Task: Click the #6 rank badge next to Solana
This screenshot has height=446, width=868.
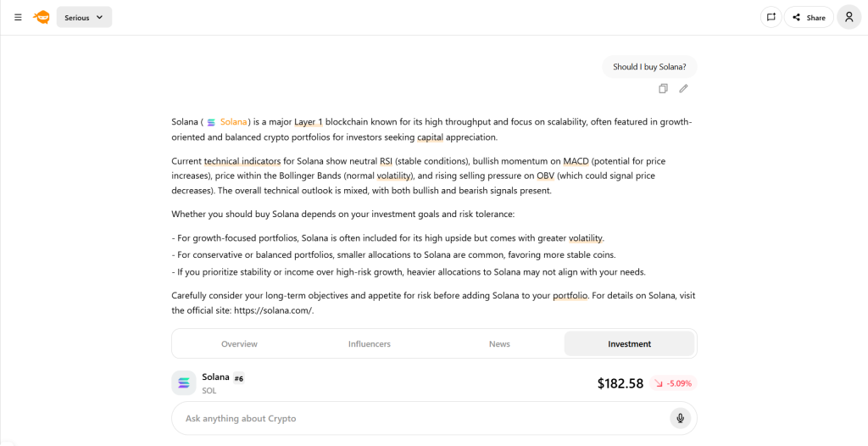Action: coord(239,378)
